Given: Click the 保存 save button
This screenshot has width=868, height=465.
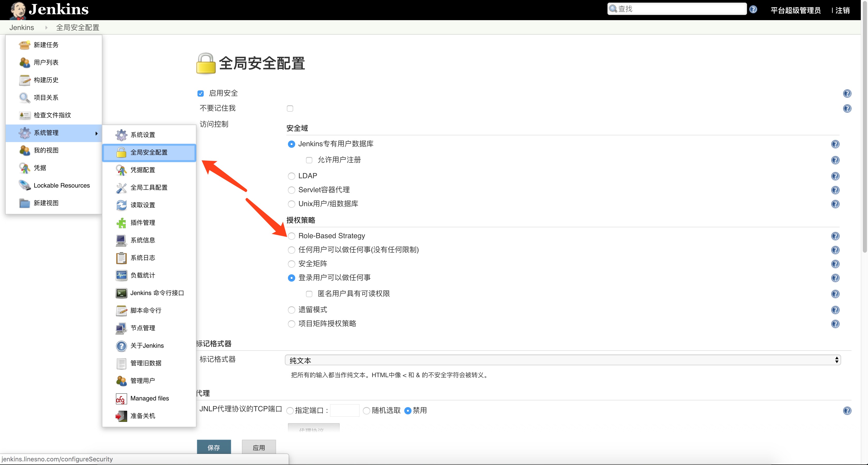Looking at the screenshot, I should [x=214, y=447].
